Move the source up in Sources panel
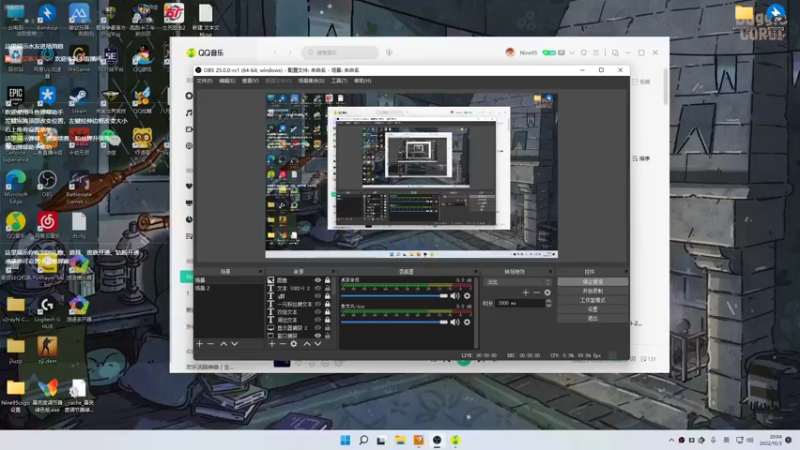This screenshot has width=800, height=450. click(307, 344)
